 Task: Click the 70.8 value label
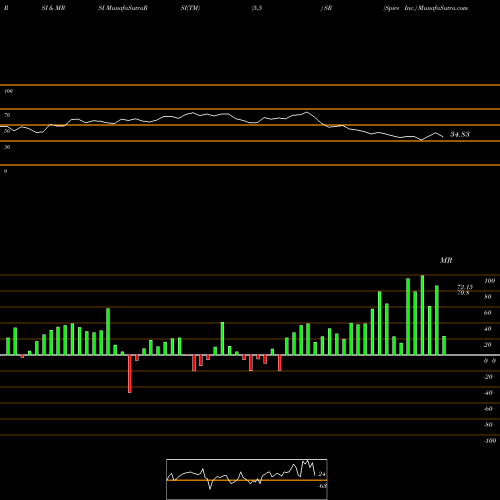click(x=463, y=293)
